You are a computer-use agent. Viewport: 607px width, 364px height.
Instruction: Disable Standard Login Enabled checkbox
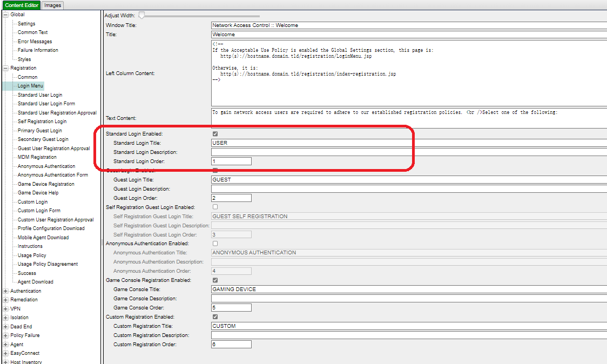pyautogui.click(x=215, y=133)
